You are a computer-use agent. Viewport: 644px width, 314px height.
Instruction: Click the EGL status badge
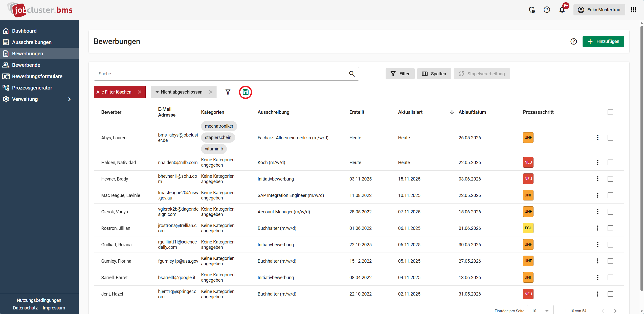pos(528,228)
